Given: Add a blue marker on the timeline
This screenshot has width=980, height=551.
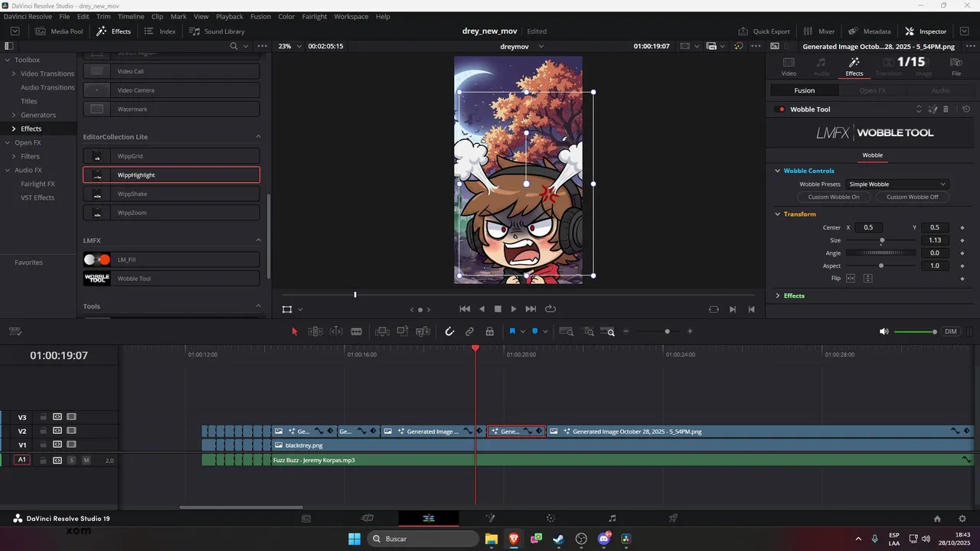Looking at the screenshot, I should 534,331.
